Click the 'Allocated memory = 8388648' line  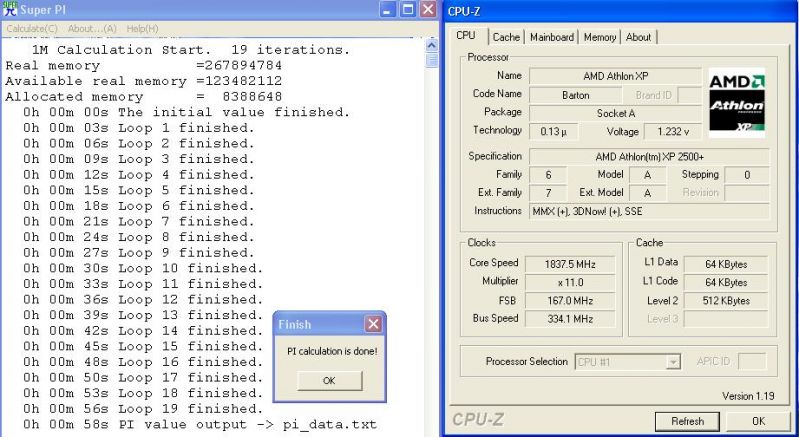pyautogui.click(x=143, y=97)
